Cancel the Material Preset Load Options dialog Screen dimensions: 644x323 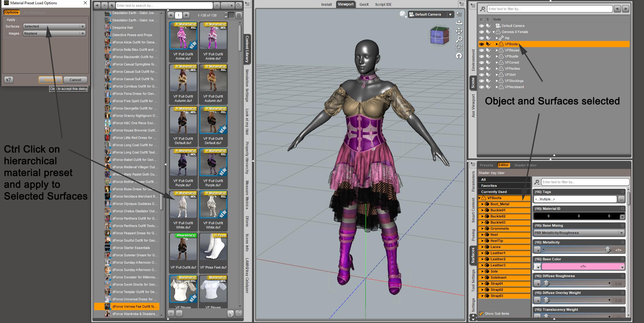75,80
